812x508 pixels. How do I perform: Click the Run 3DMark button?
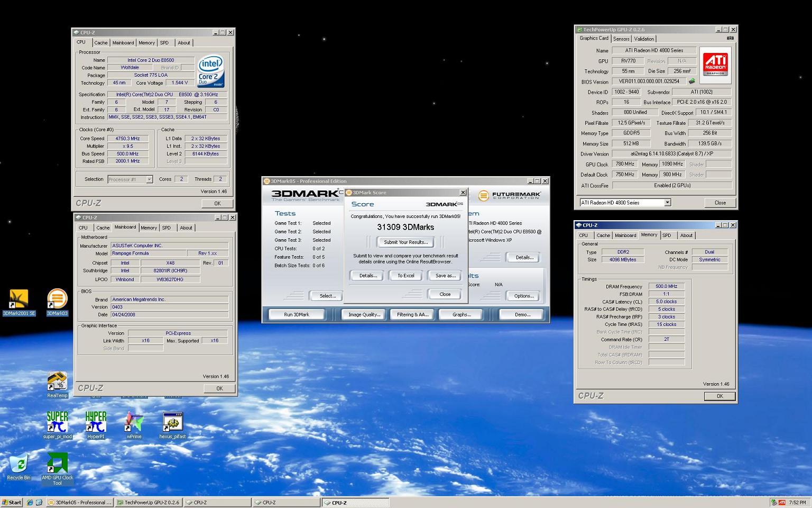pyautogui.click(x=296, y=314)
